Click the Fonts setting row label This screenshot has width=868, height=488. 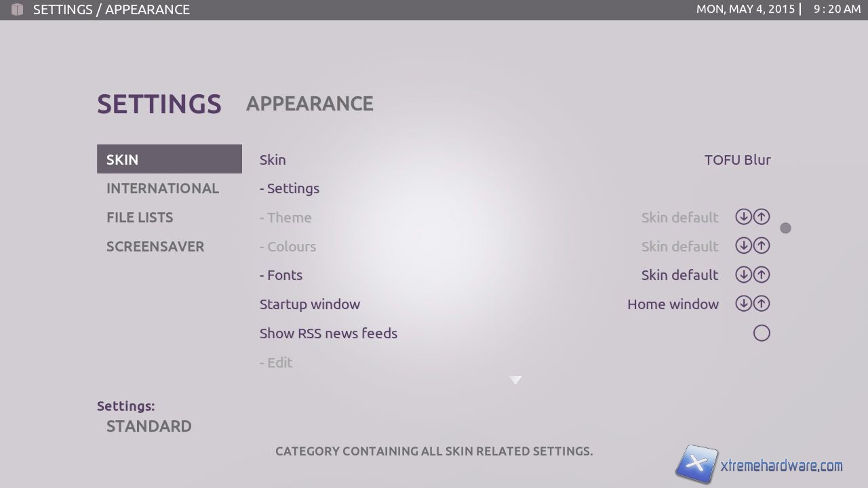click(281, 275)
